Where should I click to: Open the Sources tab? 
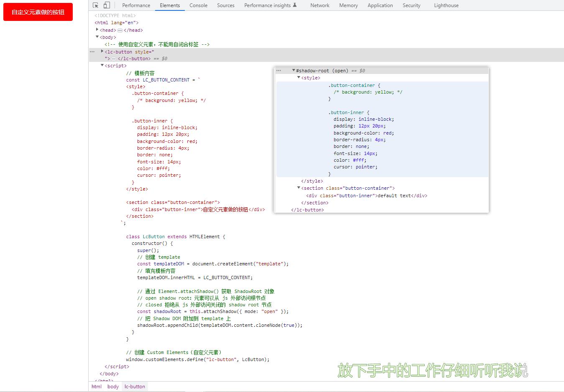click(226, 5)
